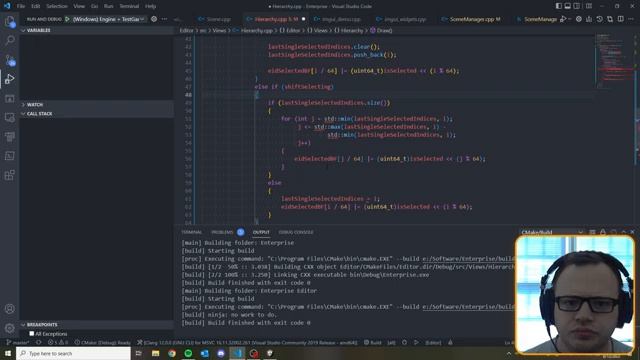
Task: Open the File menu
Action: 21,6
